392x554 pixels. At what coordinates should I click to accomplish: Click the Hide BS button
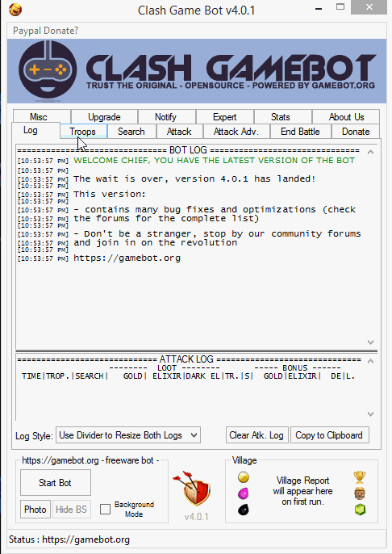(x=71, y=509)
